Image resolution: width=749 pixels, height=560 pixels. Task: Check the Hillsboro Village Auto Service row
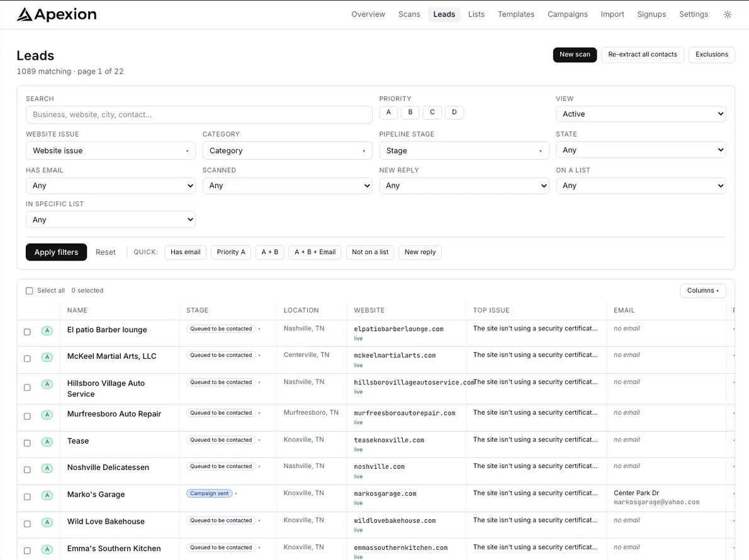27,387
